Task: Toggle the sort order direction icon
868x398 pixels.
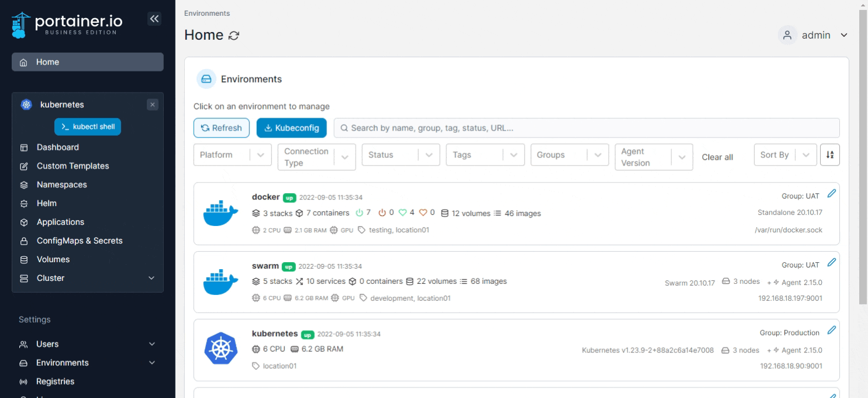Action: pos(829,155)
